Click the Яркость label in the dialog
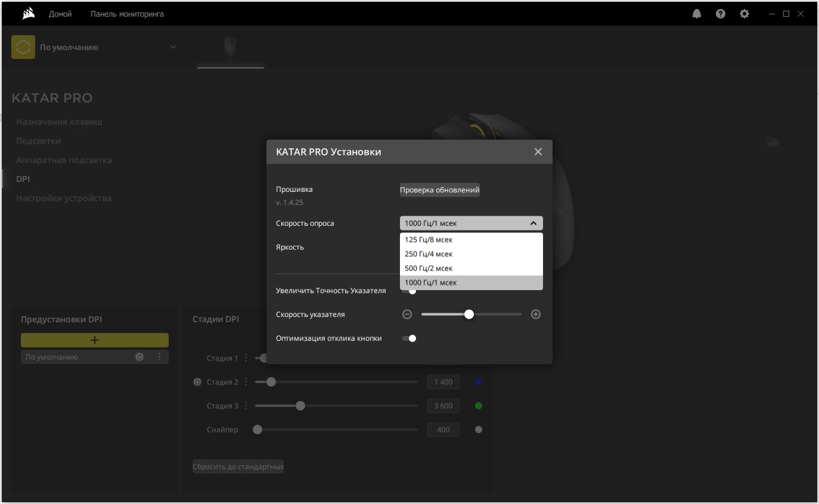Screen dimensions: 819x504 290,247
